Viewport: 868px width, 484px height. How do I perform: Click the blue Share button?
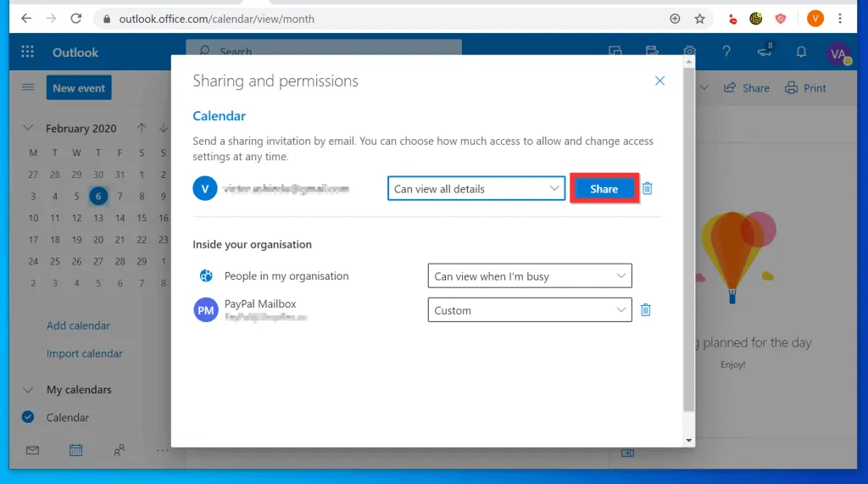(x=604, y=189)
